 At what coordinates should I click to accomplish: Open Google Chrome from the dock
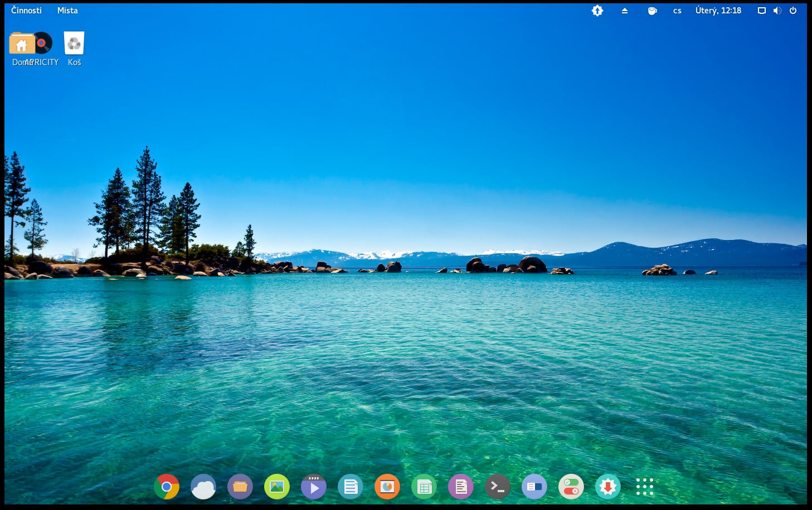pos(167,486)
